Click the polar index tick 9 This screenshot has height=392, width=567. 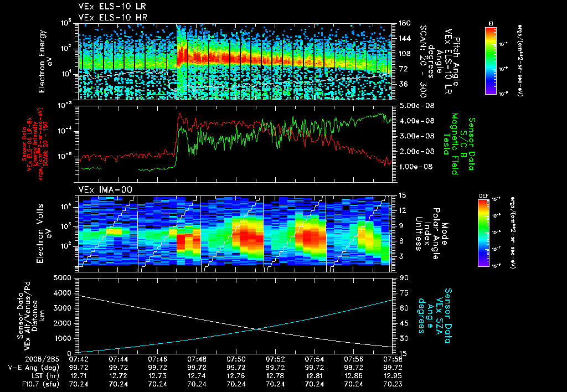[401, 226]
